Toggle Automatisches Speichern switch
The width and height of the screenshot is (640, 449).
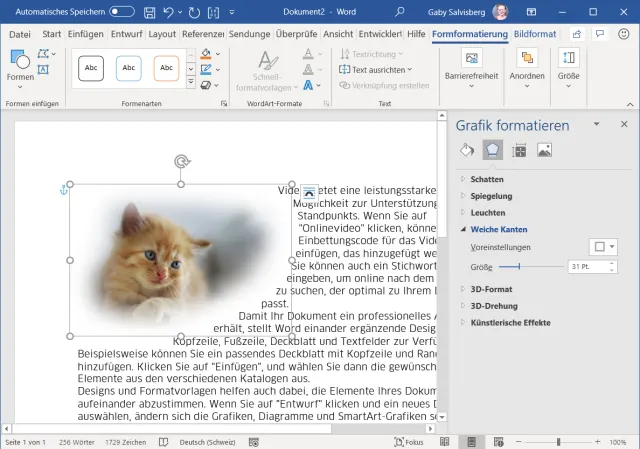122,12
